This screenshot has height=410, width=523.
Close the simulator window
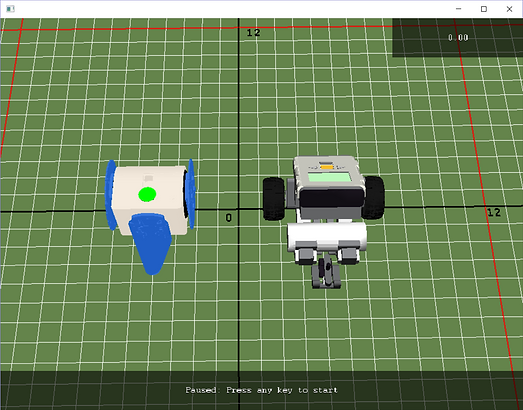click(509, 9)
